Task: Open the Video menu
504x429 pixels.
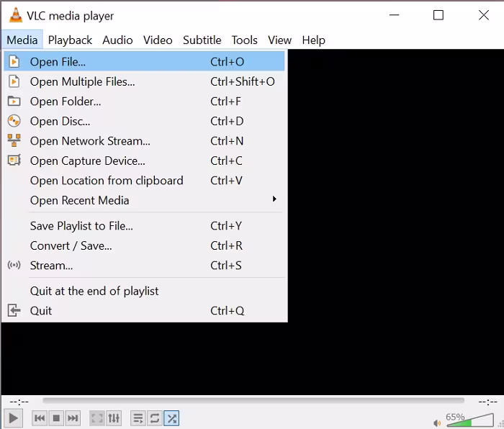Action: (x=158, y=40)
